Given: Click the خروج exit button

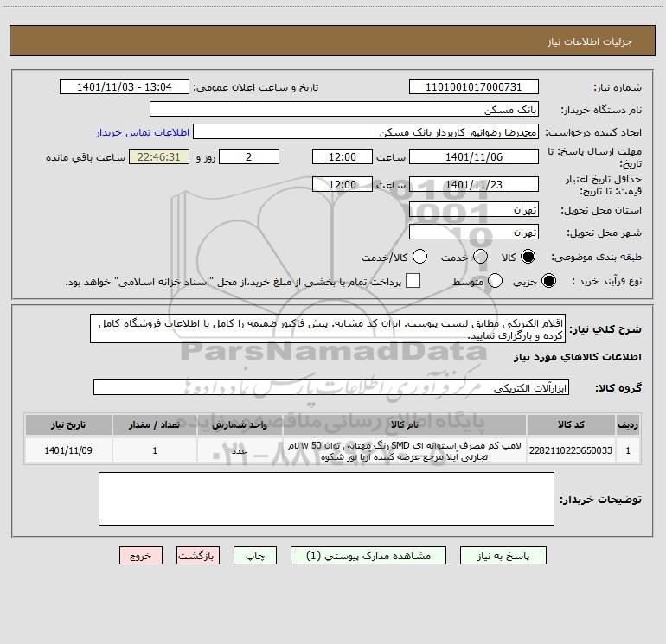Looking at the screenshot, I should [x=141, y=557].
